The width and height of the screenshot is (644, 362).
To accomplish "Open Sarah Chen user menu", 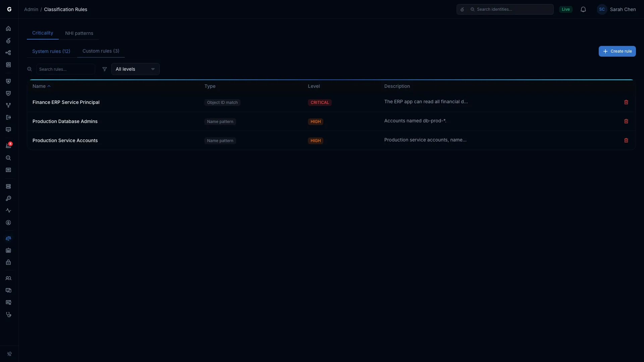I will 616,9.
